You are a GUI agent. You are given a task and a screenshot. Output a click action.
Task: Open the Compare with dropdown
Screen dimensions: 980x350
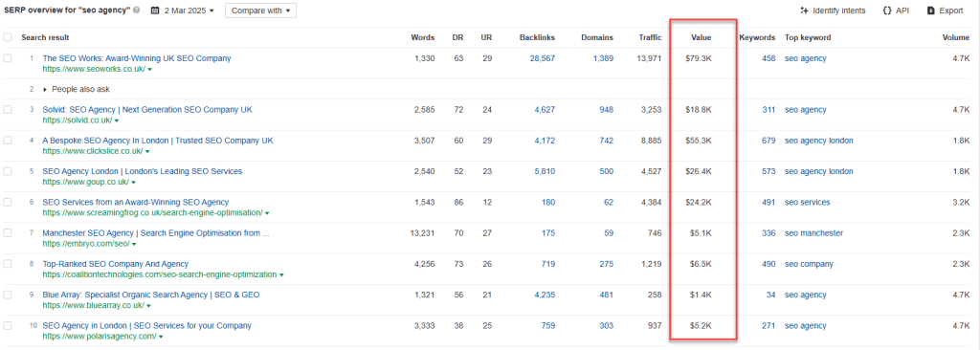coord(260,11)
